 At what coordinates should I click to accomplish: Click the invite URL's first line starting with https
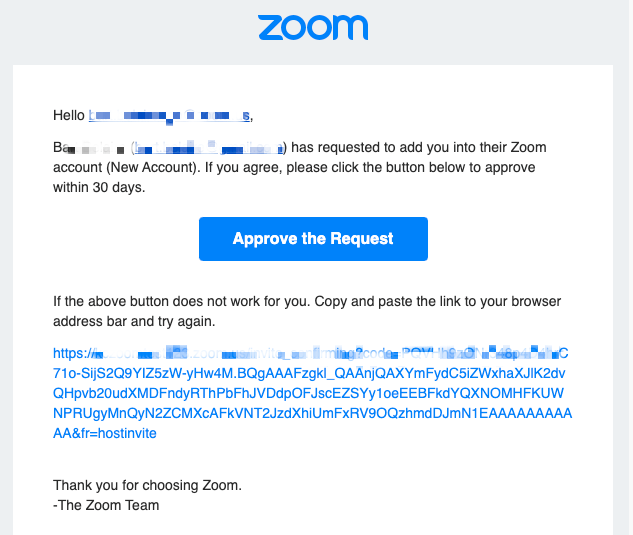tap(310, 353)
